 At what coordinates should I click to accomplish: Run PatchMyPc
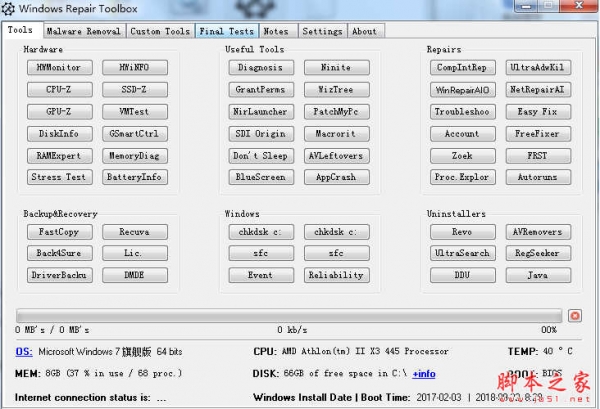tap(337, 112)
